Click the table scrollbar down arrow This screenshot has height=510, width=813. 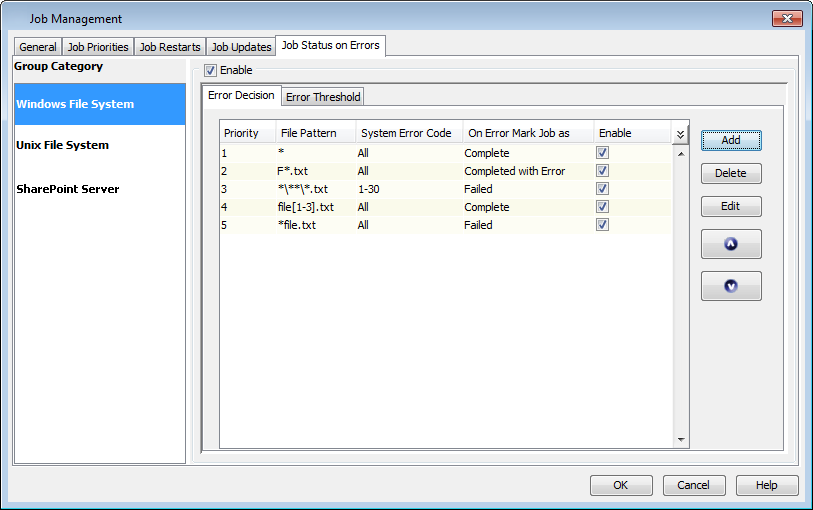coord(681,439)
